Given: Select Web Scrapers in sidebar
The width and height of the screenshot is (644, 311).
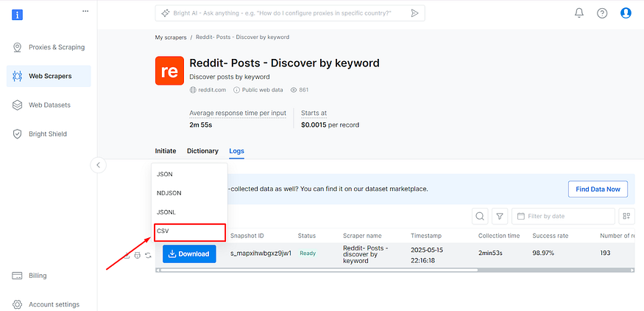Looking at the screenshot, I should [49, 76].
